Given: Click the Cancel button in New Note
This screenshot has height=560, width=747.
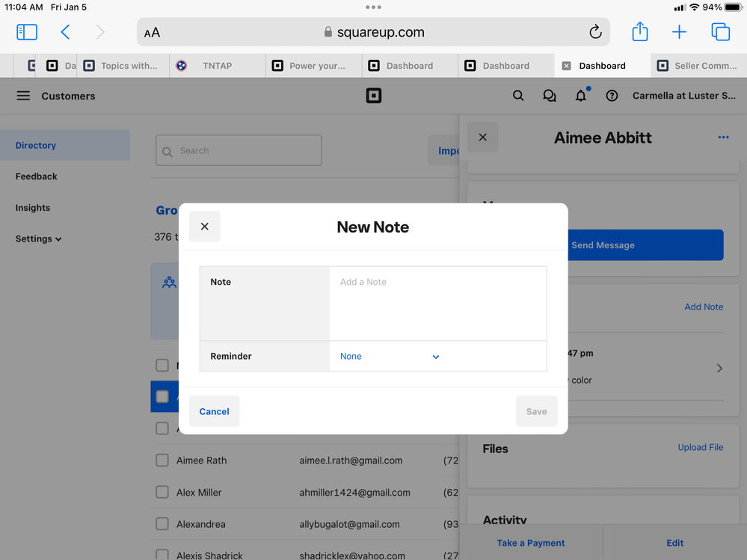Looking at the screenshot, I should click(x=214, y=411).
